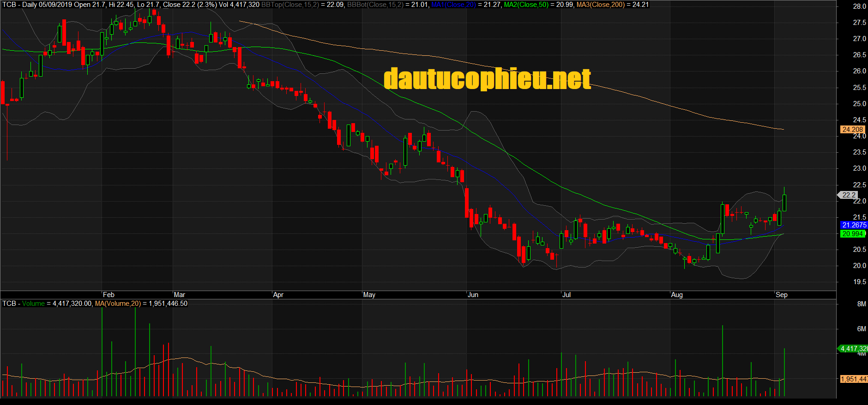The image size is (868, 405).
Task: Click the Mar marker on the time axis
Action: point(179,295)
